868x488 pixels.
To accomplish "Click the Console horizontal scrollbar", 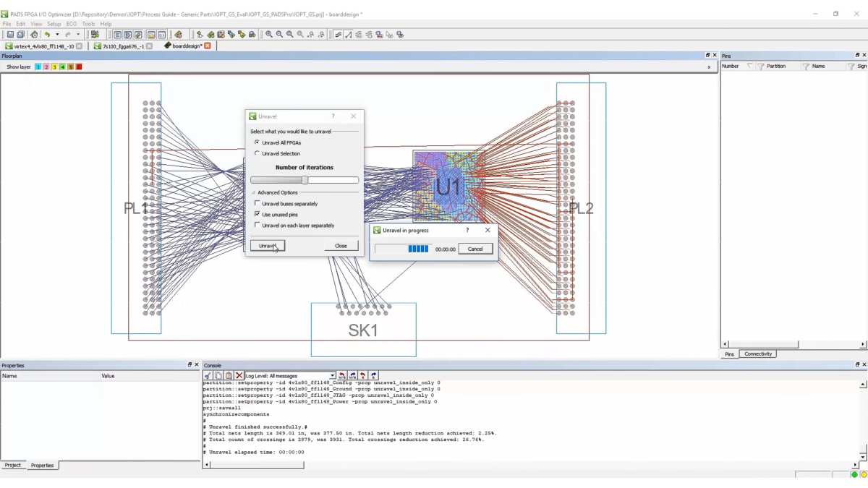I will click(x=532, y=465).
